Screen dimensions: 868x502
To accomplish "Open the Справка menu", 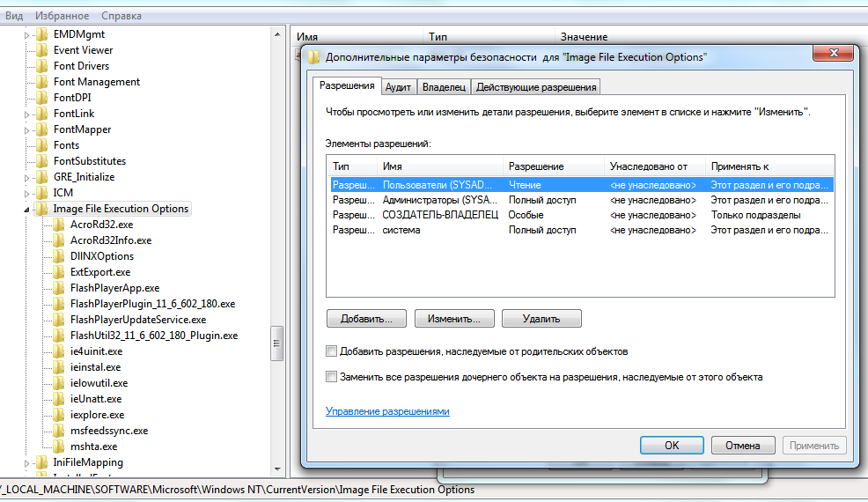I will coord(121,16).
